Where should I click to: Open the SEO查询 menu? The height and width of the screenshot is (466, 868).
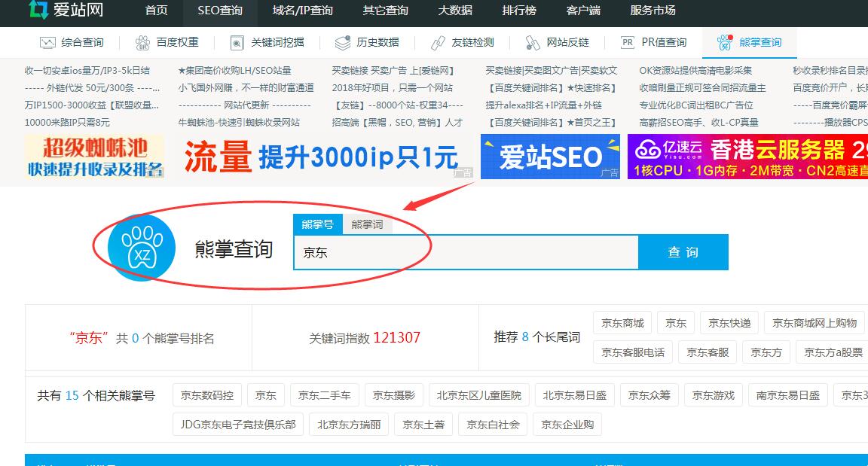[220, 11]
